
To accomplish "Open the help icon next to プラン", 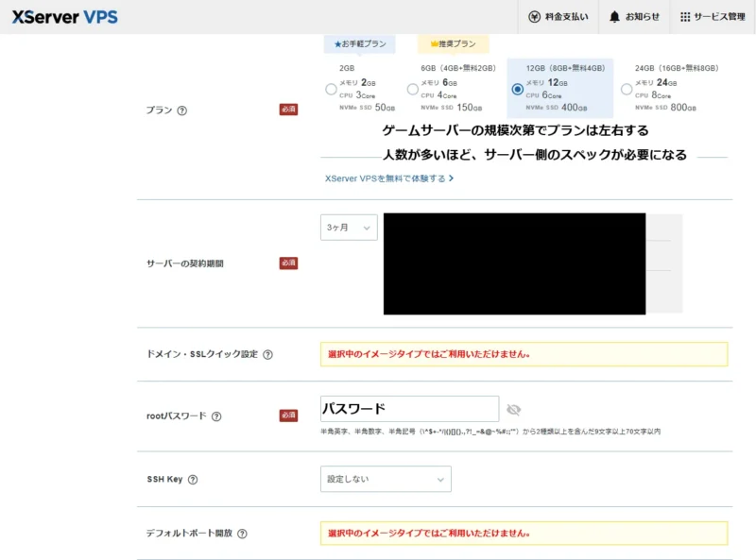I will click(182, 110).
